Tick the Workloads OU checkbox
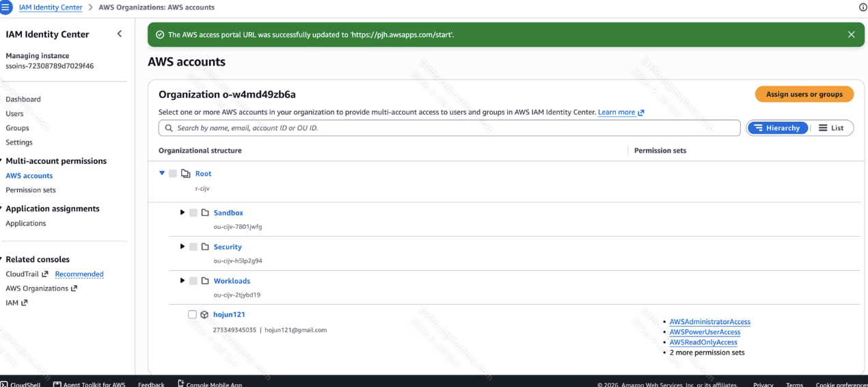 tap(193, 281)
